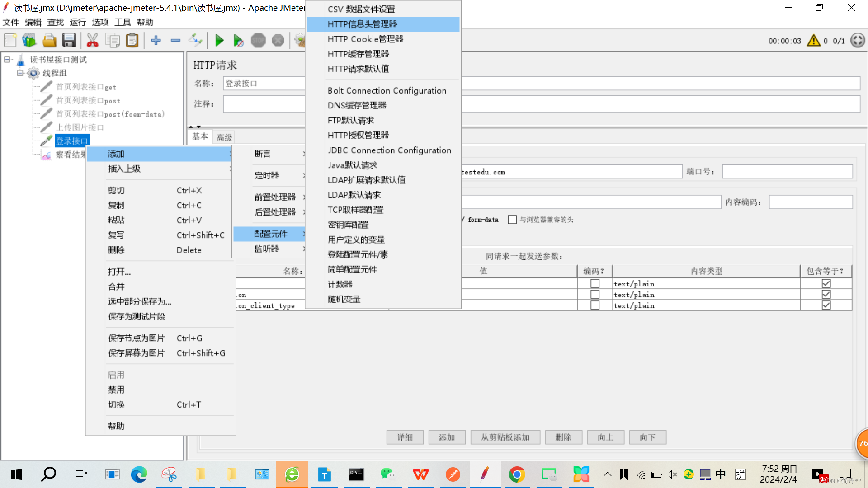Expand the 插入上级 submenu
Viewport: 868px width, 488px height.
pos(160,169)
